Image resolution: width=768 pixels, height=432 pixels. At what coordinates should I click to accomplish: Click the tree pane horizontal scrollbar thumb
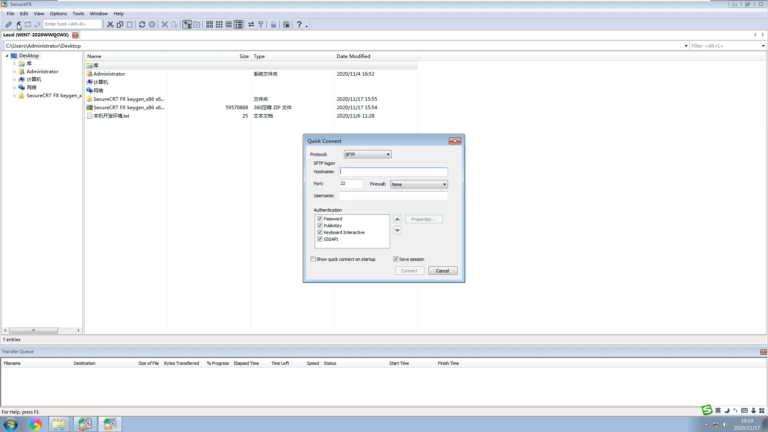pos(33,331)
